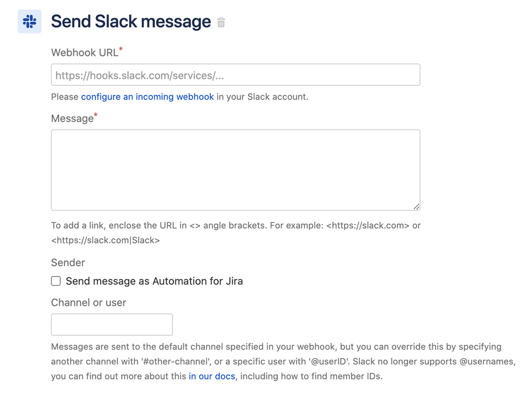This screenshot has width=532, height=397.
Task: Click the 'Send Slack message' heading
Action: tap(131, 22)
